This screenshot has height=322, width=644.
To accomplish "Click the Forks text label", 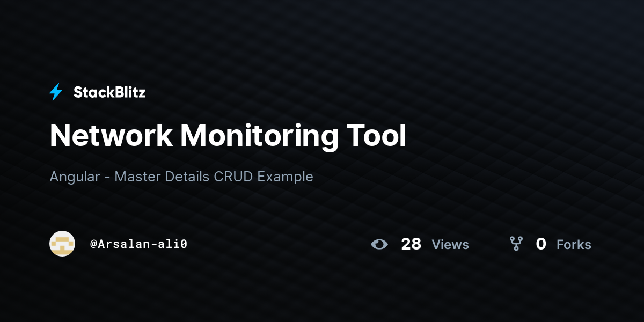I will pos(574,245).
